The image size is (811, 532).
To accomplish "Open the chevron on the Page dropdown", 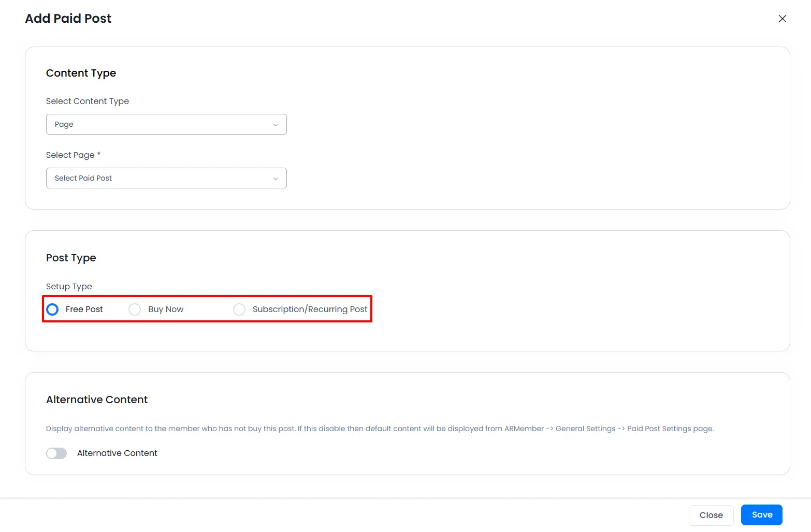I will pyautogui.click(x=276, y=124).
